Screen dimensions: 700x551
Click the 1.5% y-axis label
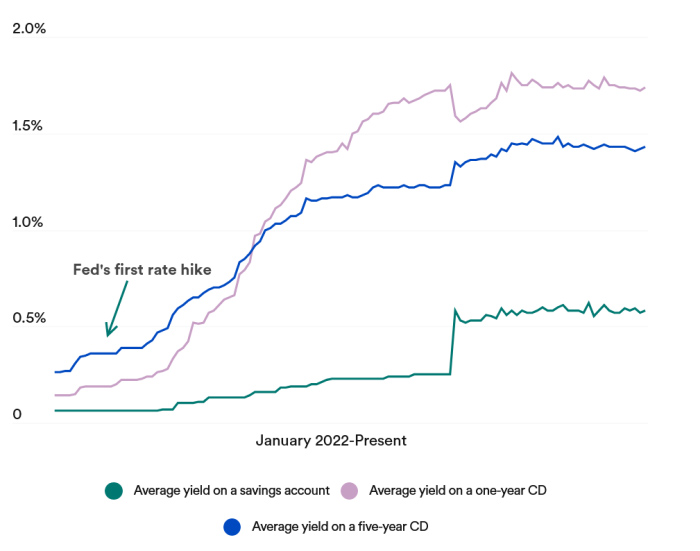29,126
